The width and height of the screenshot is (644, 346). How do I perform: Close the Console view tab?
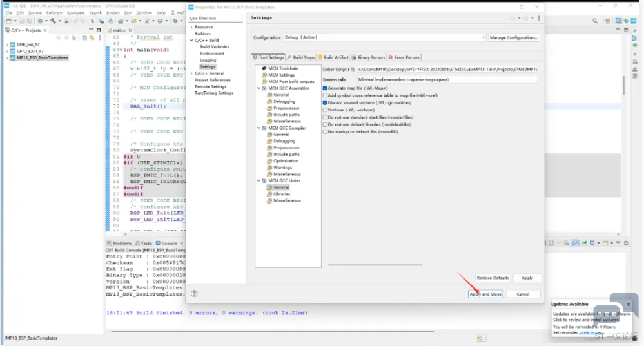click(182, 244)
